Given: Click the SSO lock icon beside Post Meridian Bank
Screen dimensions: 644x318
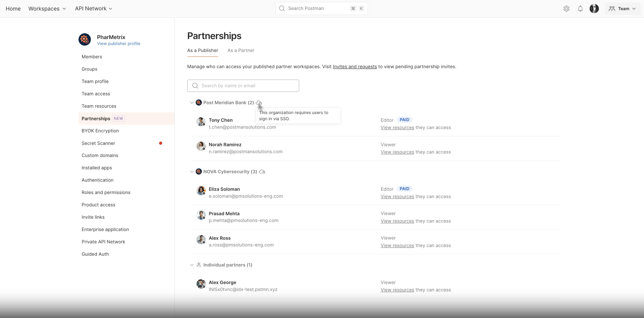Looking at the screenshot, I should 259,103.
